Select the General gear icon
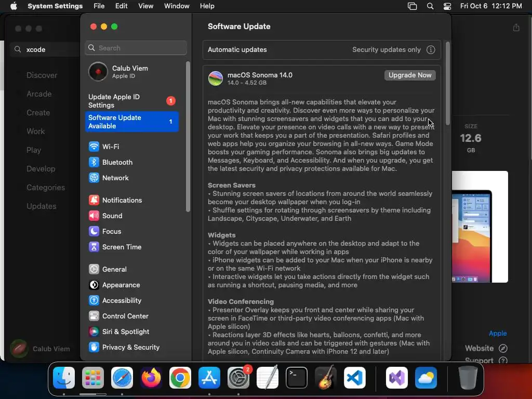The height and width of the screenshot is (399, 532). click(x=94, y=270)
